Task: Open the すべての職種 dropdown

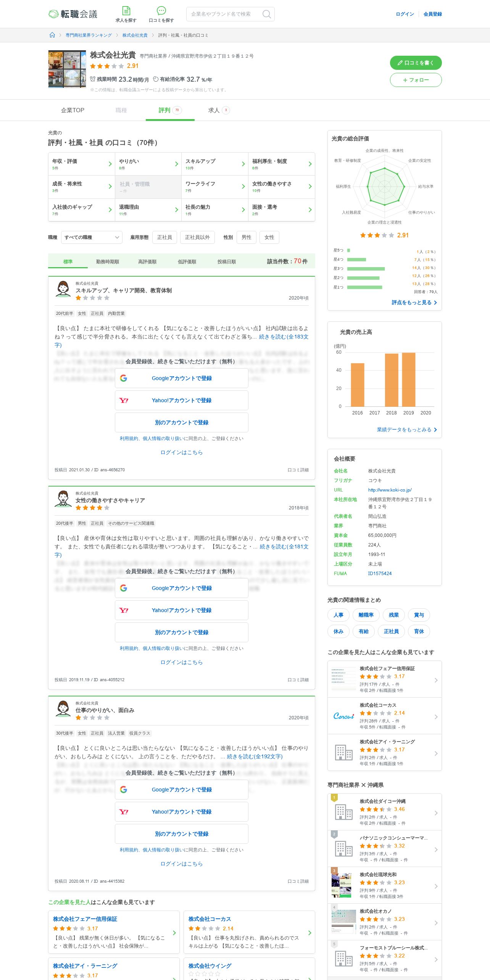Action: (x=92, y=237)
